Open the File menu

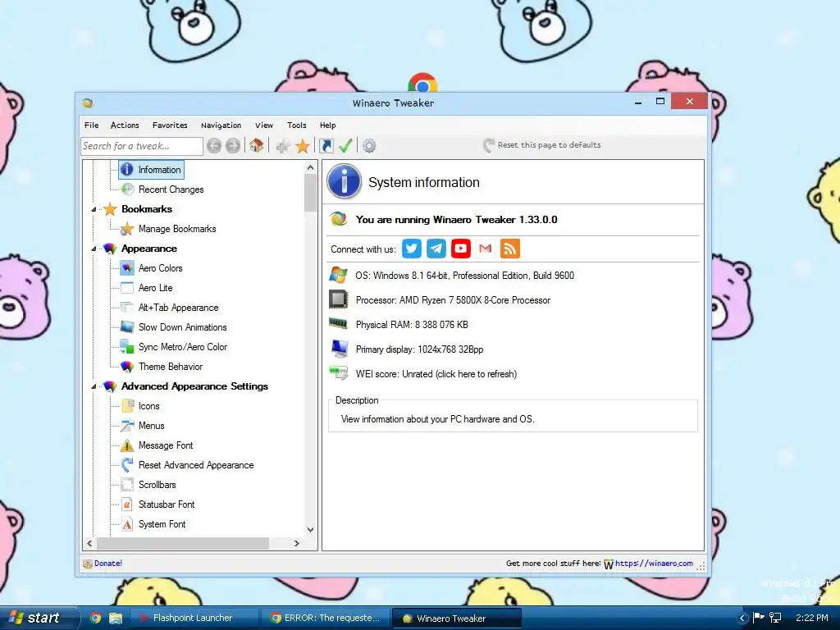pyautogui.click(x=92, y=125)
